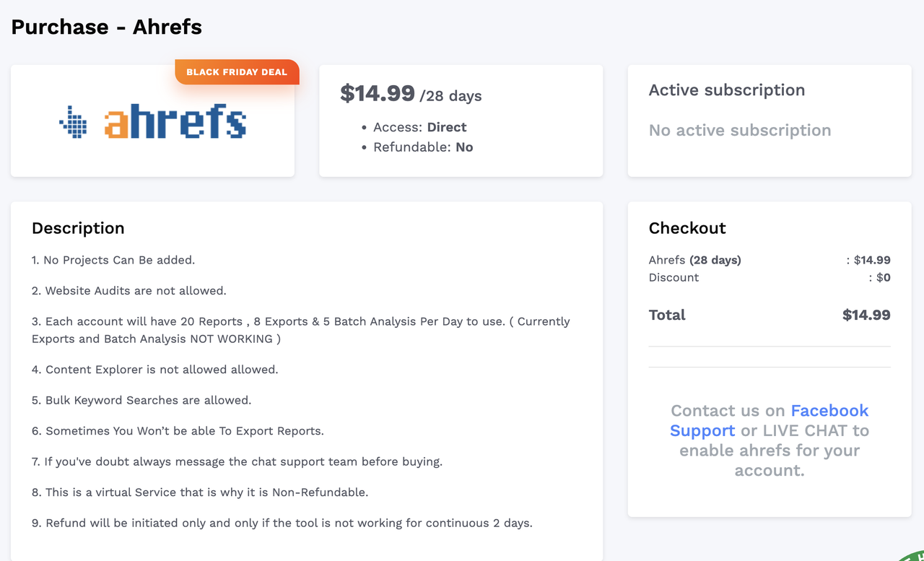
Task: Click the Black Friday Deal badge
Action: [x=237, y=72]
